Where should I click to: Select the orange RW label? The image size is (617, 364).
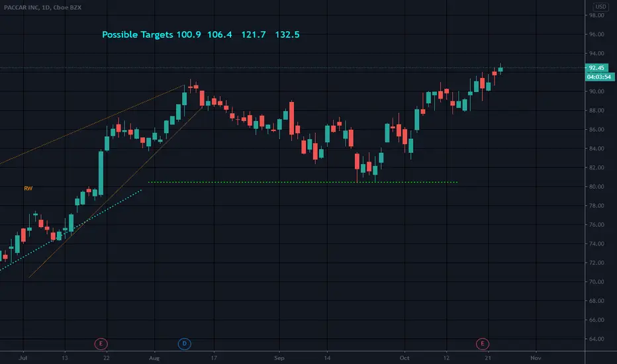(28, 189)
